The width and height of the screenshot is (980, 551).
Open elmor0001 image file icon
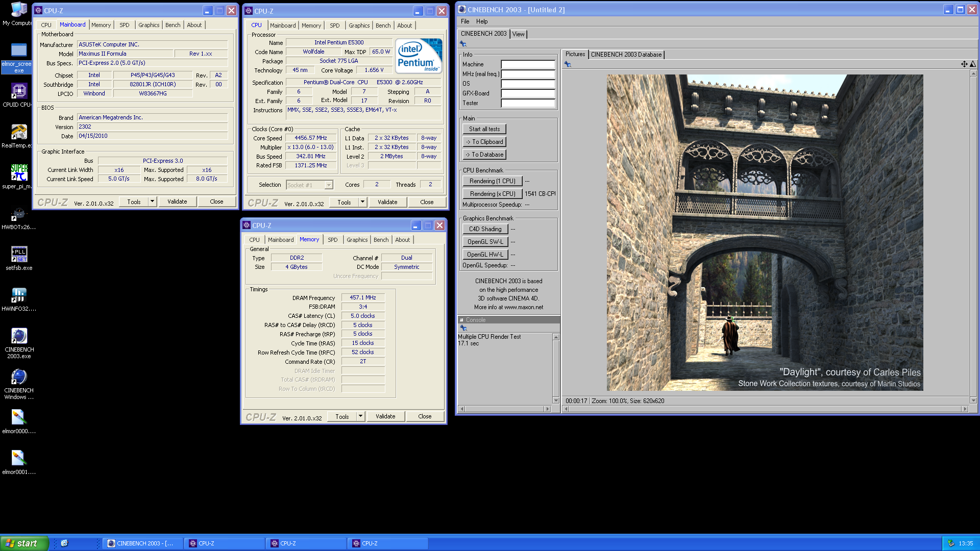tap(18, 462)
